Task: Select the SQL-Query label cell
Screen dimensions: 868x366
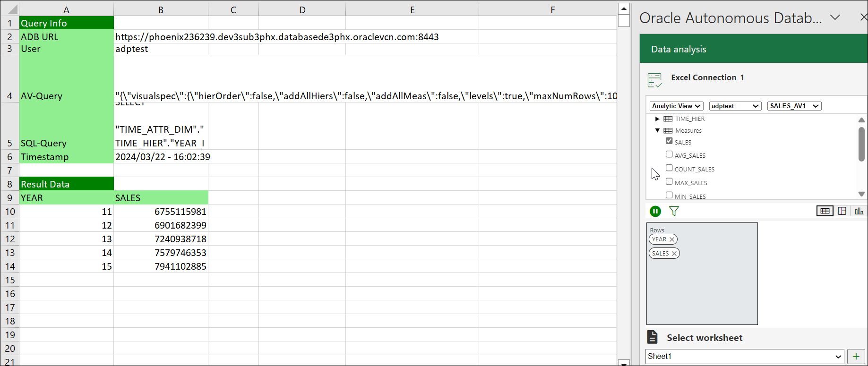Action: click(66, 126)
